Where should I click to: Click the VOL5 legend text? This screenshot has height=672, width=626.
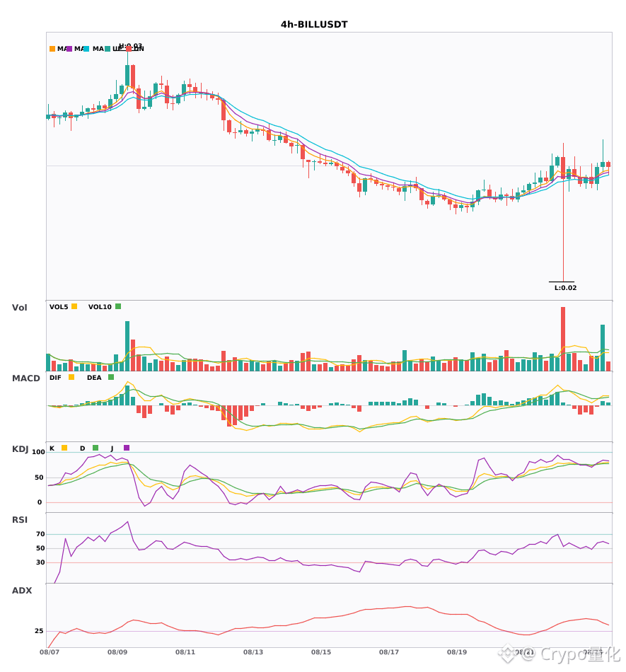point(59,307)
